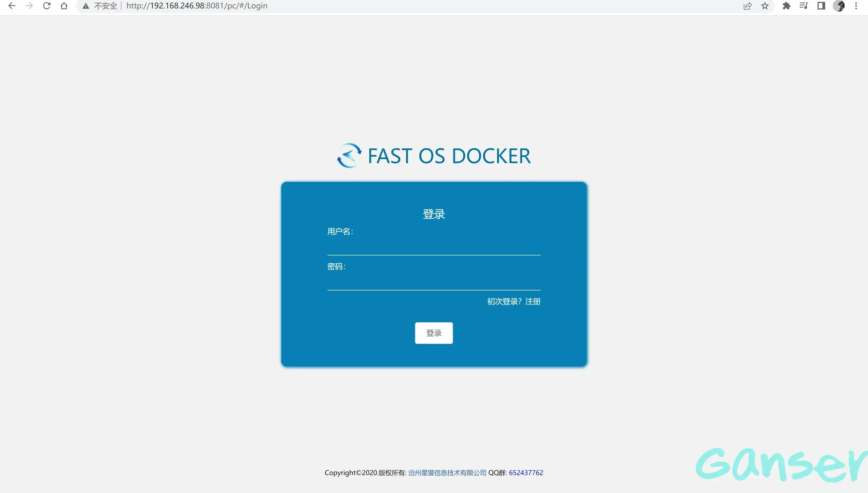Open the profile avatar menu
This screenshot has height=493, width=868.
point(839,6)
